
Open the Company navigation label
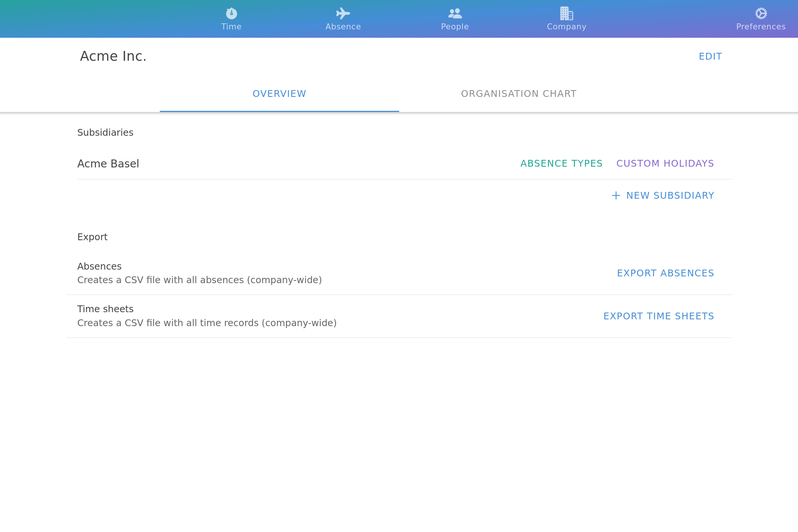pos(567,27)
